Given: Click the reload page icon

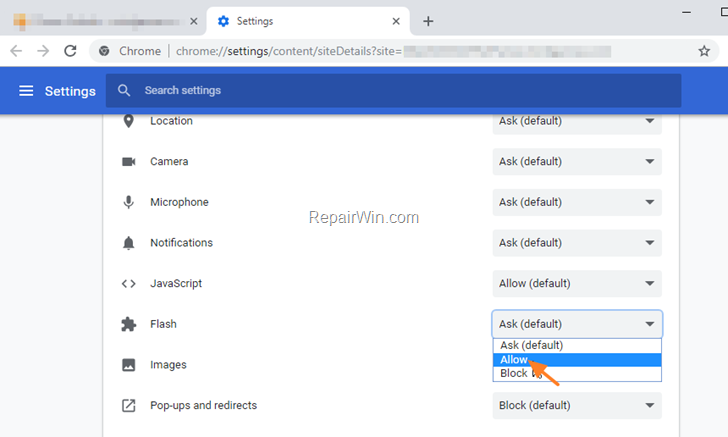Looking at the screenshot, I should point(70,51).
